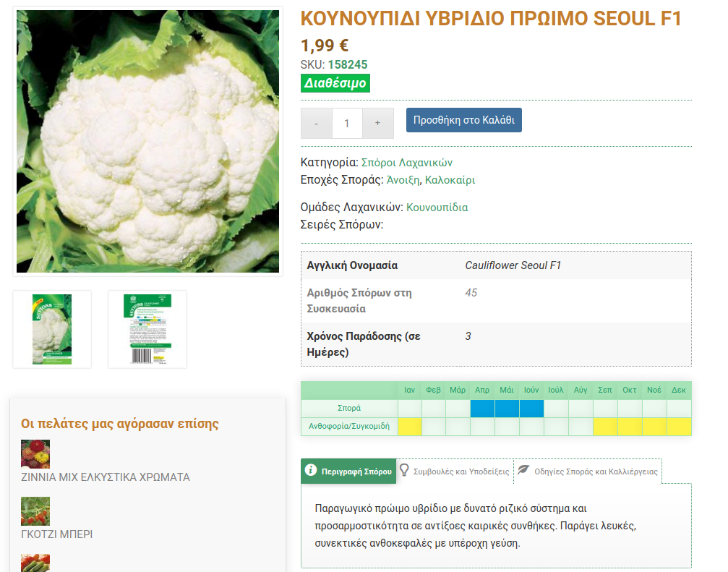Click the info icon on Περιγραφή Σπόρου tab

[311, 470]
